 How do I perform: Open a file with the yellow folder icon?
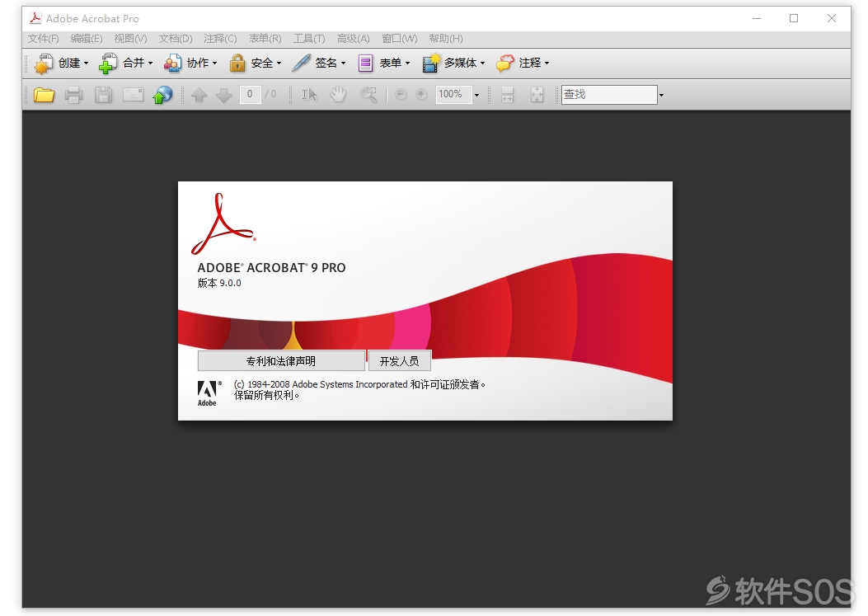(44, 96)
